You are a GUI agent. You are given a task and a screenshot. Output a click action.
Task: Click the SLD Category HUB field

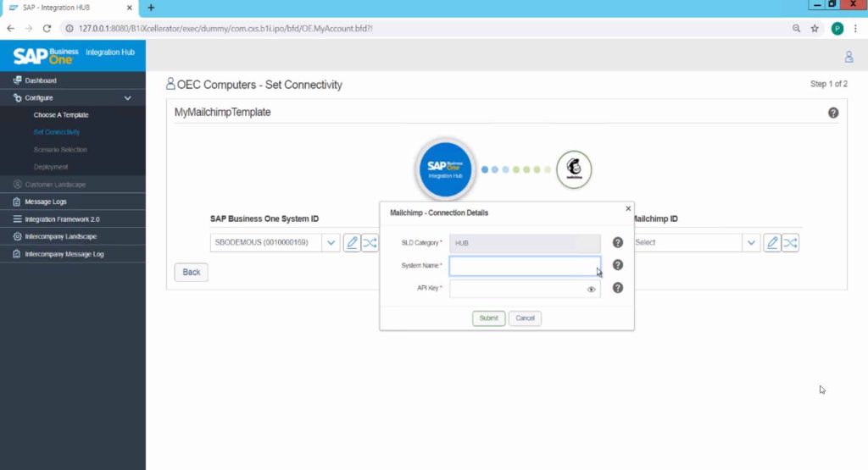(525, 243)
